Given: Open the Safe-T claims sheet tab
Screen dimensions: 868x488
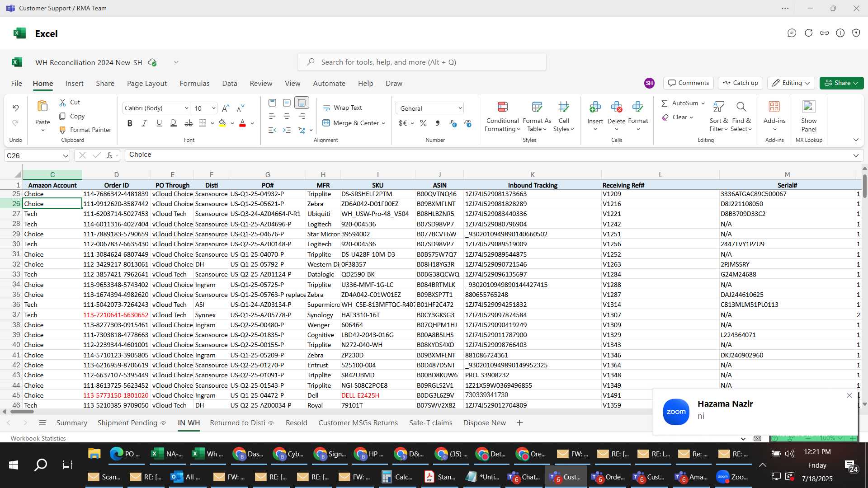Looking at the screenshot, I should 430,423.
